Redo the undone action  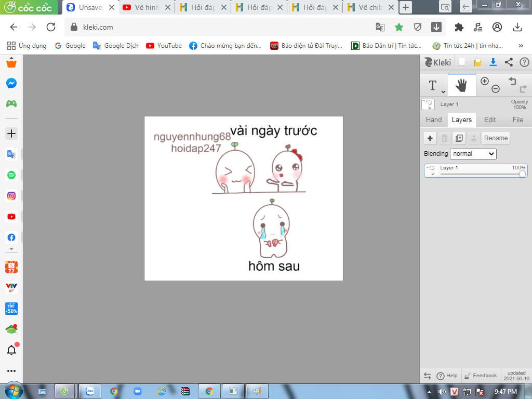pyautogui.click(x=523, y=89)
